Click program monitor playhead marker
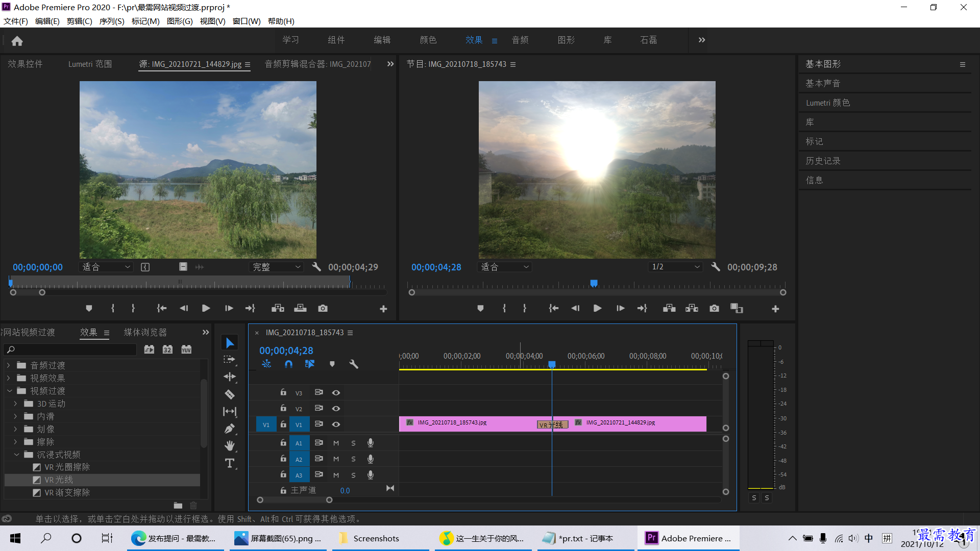This screenshot has width=980, height=551. pos(594,283)
